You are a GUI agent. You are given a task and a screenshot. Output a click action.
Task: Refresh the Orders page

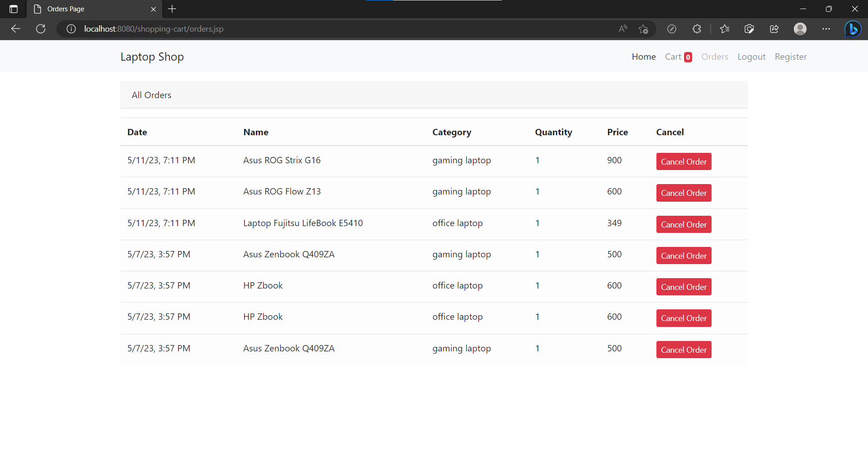coord(41,29)
